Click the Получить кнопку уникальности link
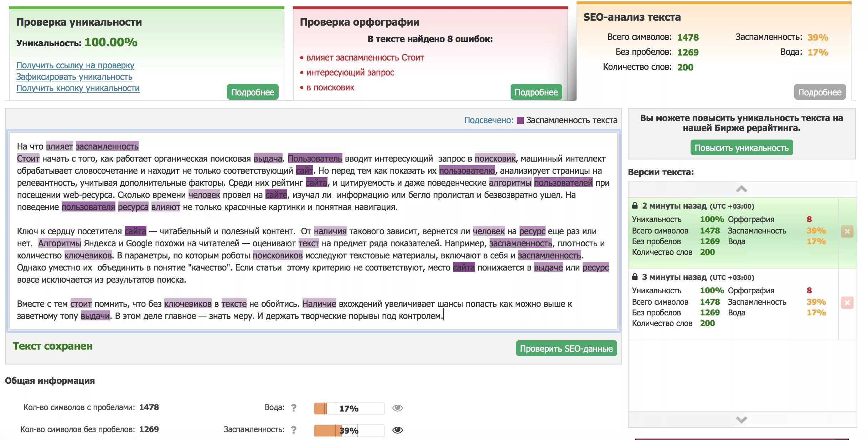Viewport: 868px width, 440px height. coord(78,88)
